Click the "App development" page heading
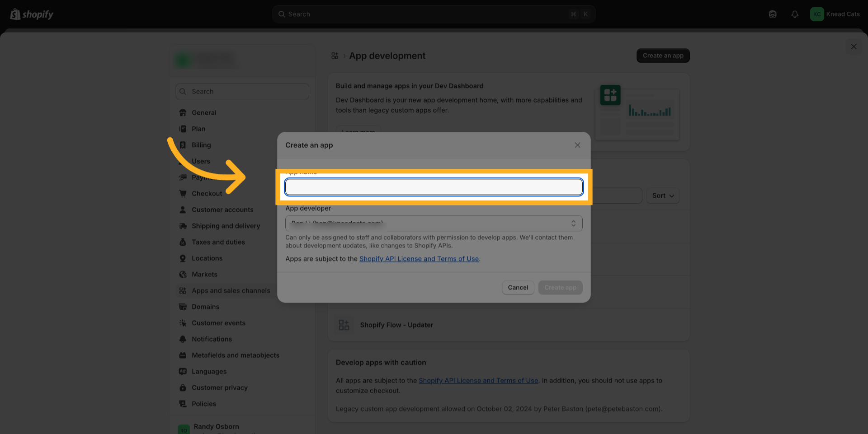 pyautogui.click(x=387, y=56)
